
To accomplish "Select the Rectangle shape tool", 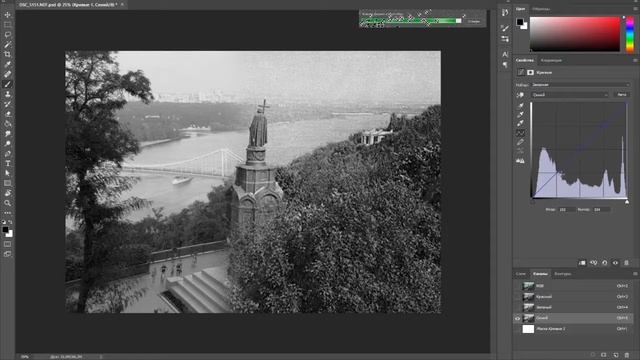I will pyautogui.click(x=7, y=183).
